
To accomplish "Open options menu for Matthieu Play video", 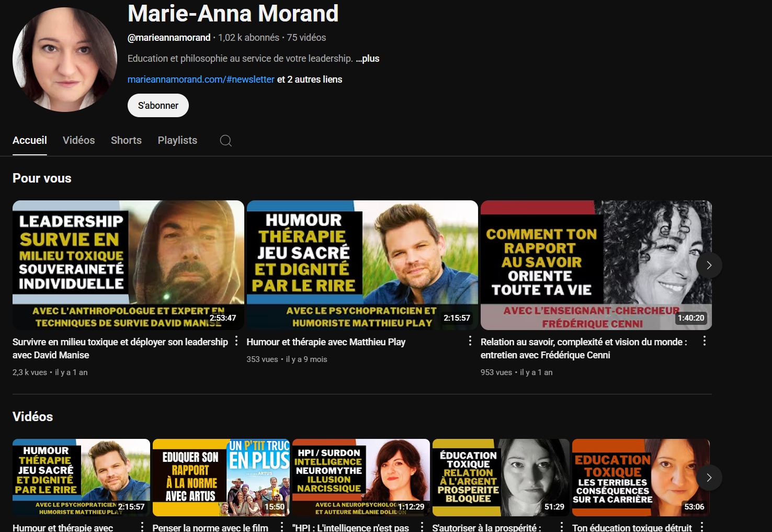I will (470, 341).
